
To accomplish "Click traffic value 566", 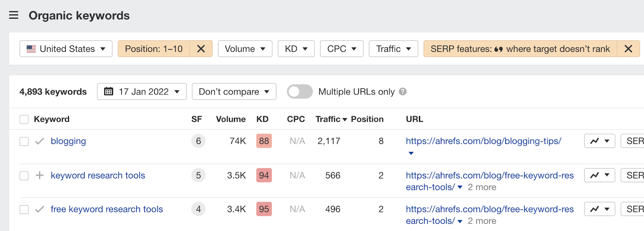I will [333, 175].
